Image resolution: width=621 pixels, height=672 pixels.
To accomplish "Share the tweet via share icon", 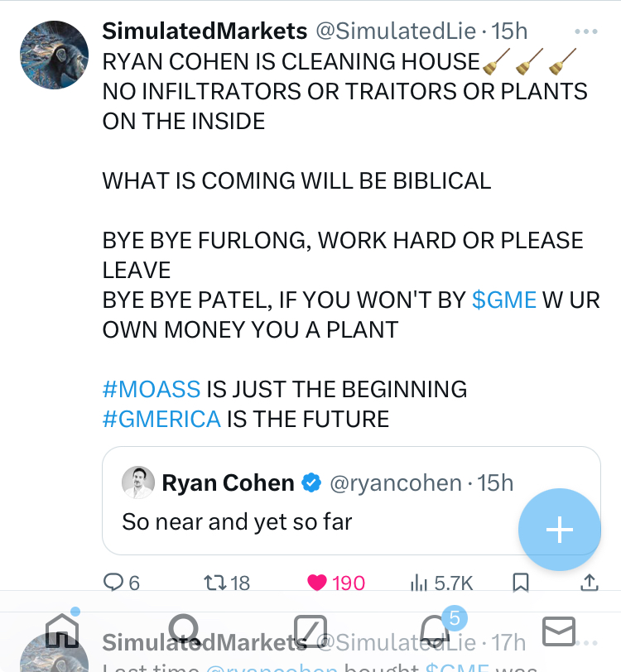I will (x=589, y=583).
